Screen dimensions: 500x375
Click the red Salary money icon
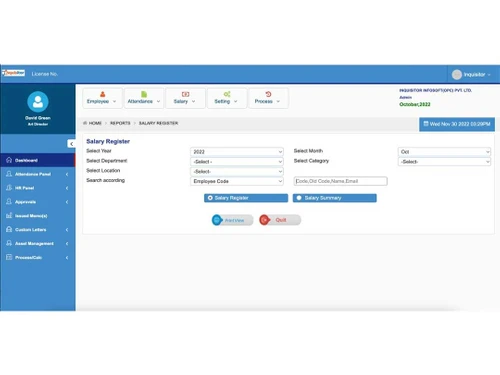(x=185, y=94)
